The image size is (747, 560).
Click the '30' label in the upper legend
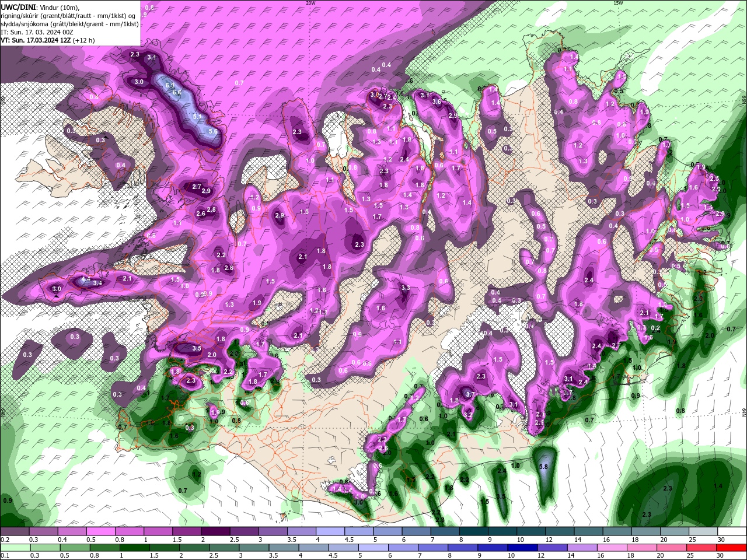[x=721, y=540]
